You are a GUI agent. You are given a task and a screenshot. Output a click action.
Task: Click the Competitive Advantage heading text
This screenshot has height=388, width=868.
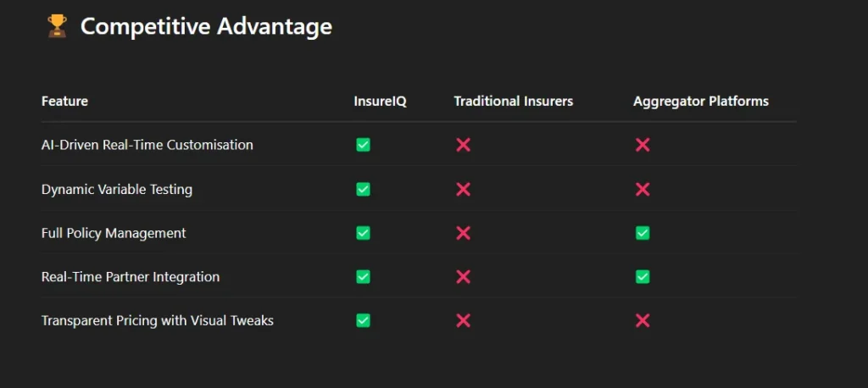click(x=207, y=26)
